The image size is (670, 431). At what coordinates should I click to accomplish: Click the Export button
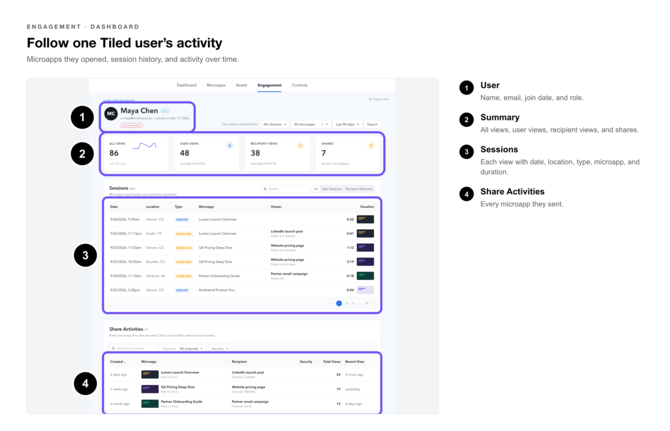(x=372, y=124)
